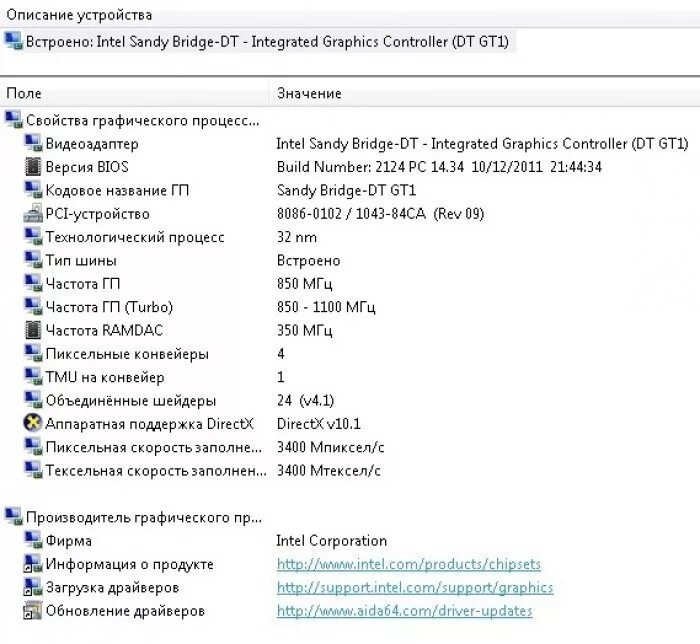Click the DirectX v10.1 value
700x644 pixels.
click(x=319, y=424)
